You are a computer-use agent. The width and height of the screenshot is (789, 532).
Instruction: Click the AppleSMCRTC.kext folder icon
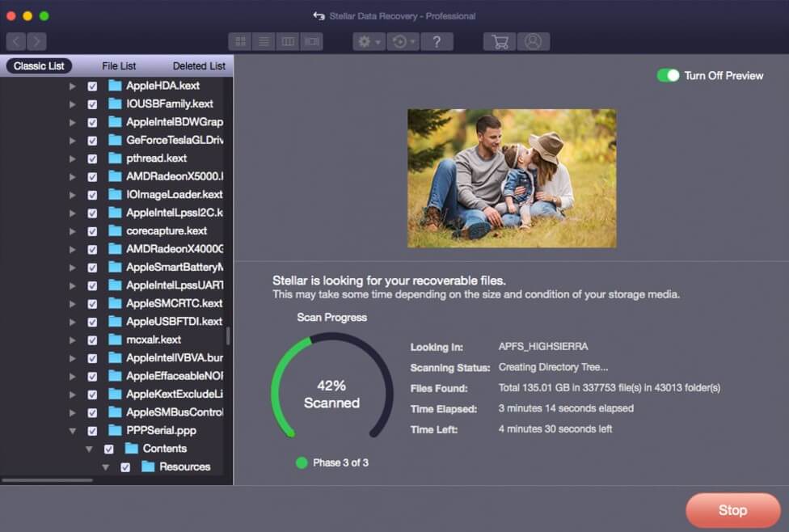click(116, 303)
